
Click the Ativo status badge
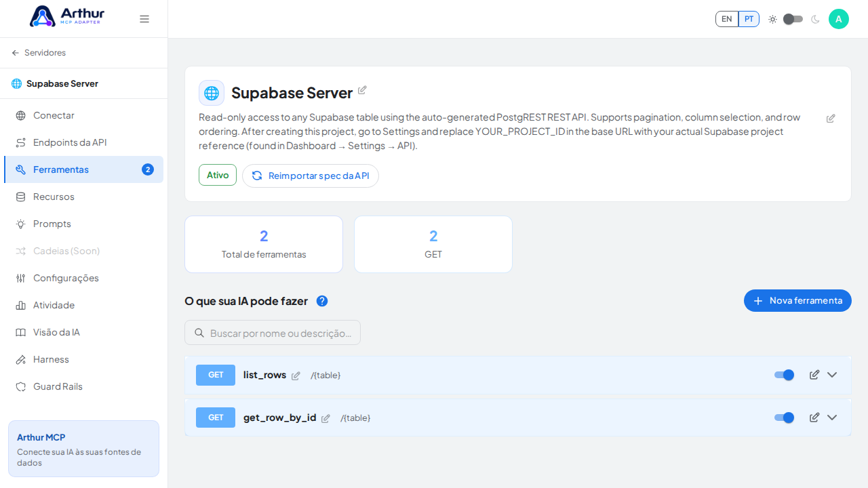coord(218,175)
